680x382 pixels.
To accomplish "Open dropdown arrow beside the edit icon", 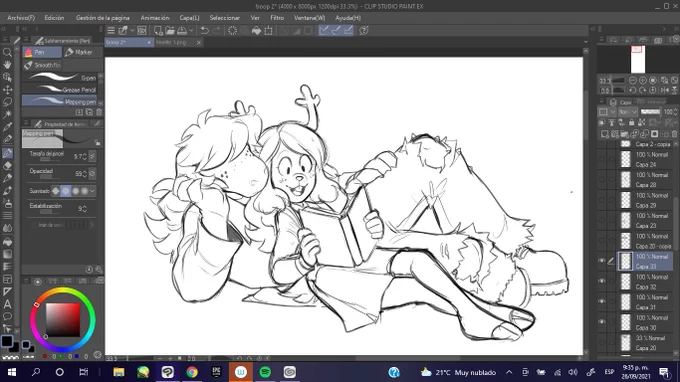I will click(132, 30).
